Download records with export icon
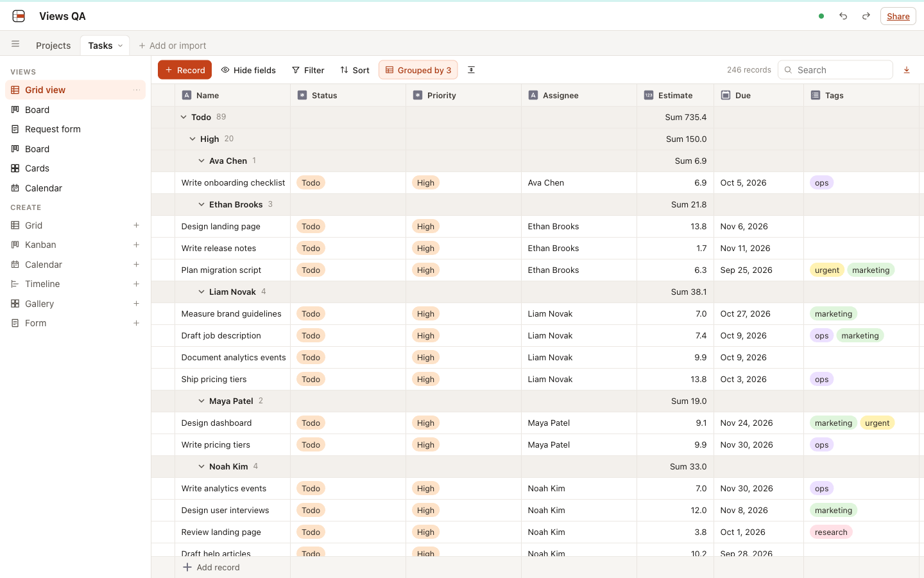This screenshot has height=578, width=924. [x=907, y=70]
